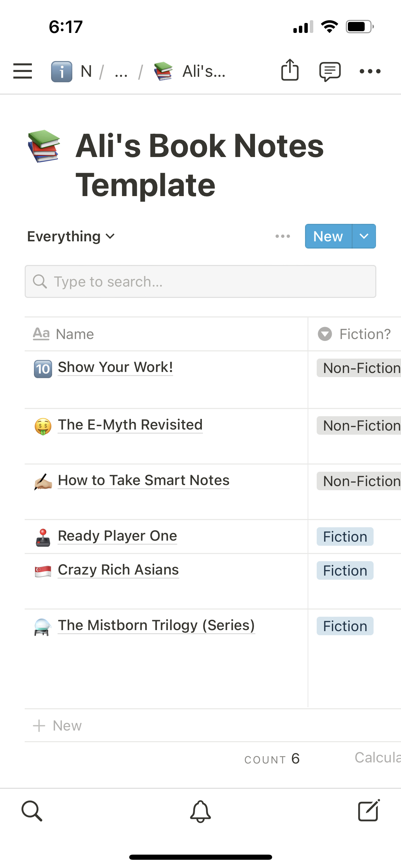Tap the ellipsis breadcrumb item
Screen dimensions: 401x868
pyautogui.click(x=121, y=71)
